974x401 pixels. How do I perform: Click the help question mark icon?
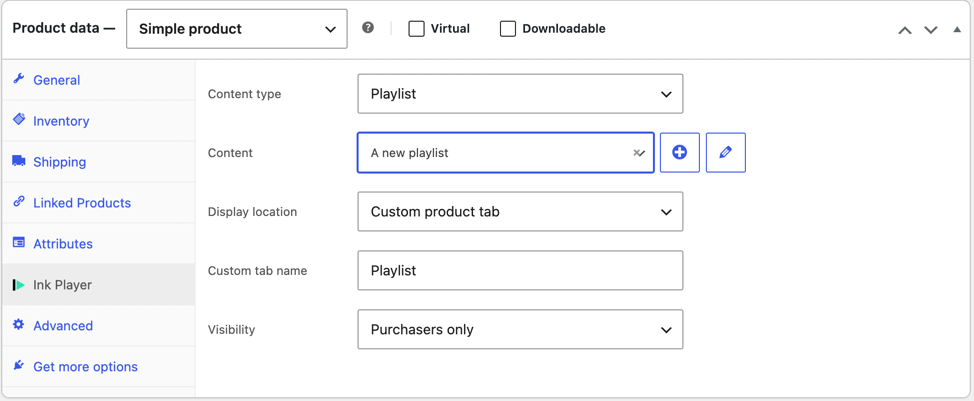coord(368,28)
